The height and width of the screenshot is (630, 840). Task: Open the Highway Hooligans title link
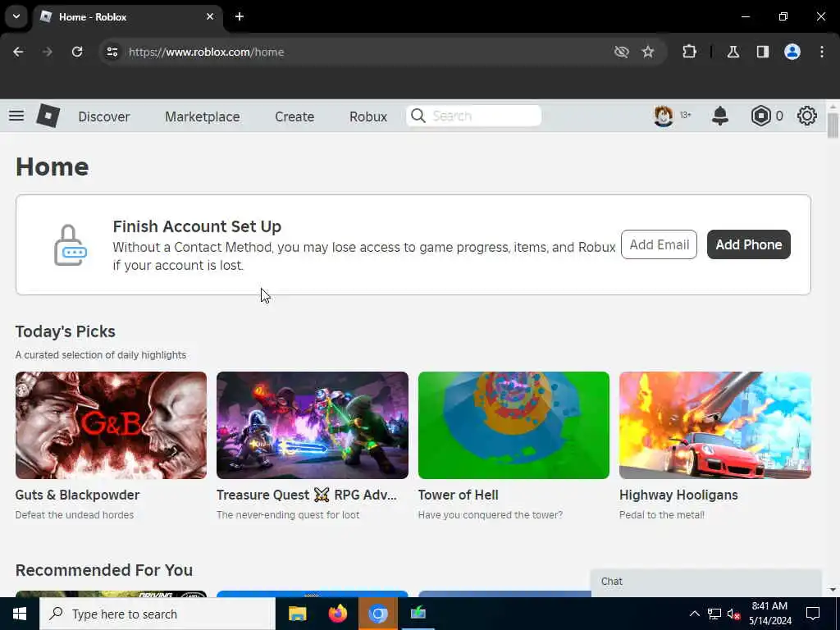point(678,495)
